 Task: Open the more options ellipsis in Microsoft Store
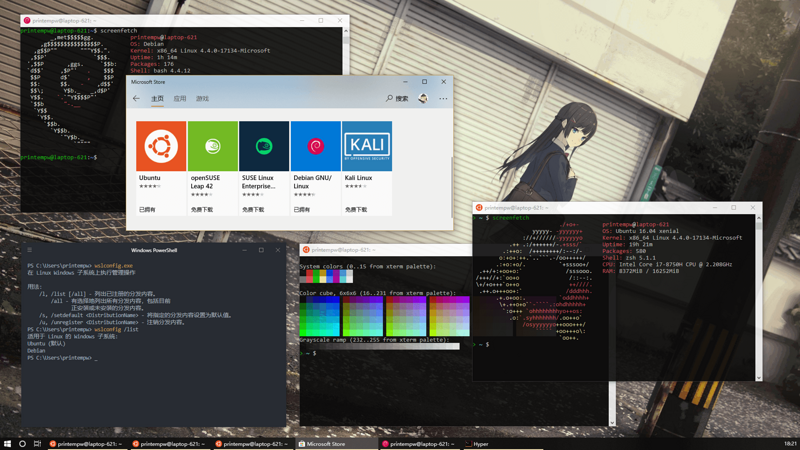pyautogui.click(x=443, y=98)
